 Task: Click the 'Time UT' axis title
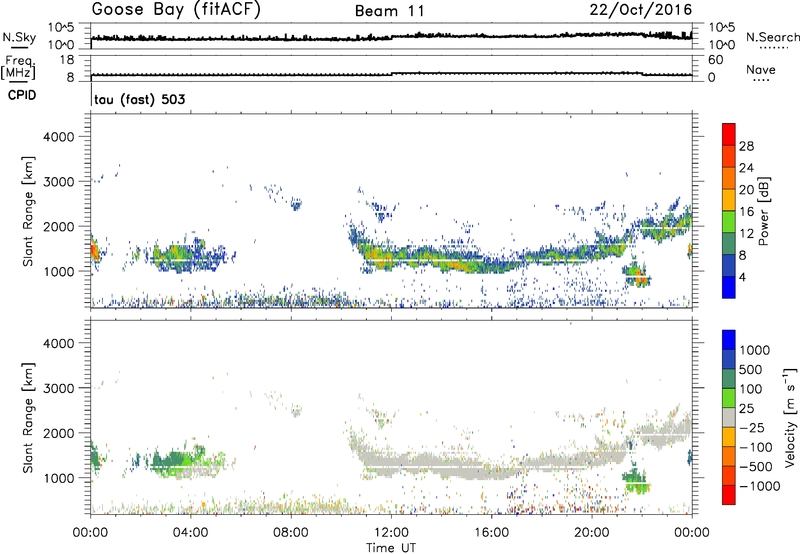click(391, 548)
